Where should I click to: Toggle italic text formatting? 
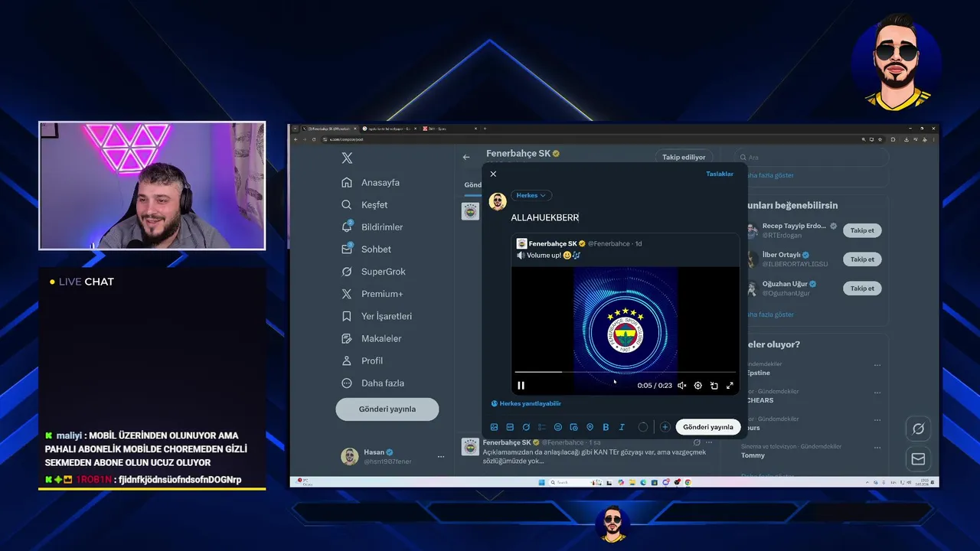tap(622, 427)
